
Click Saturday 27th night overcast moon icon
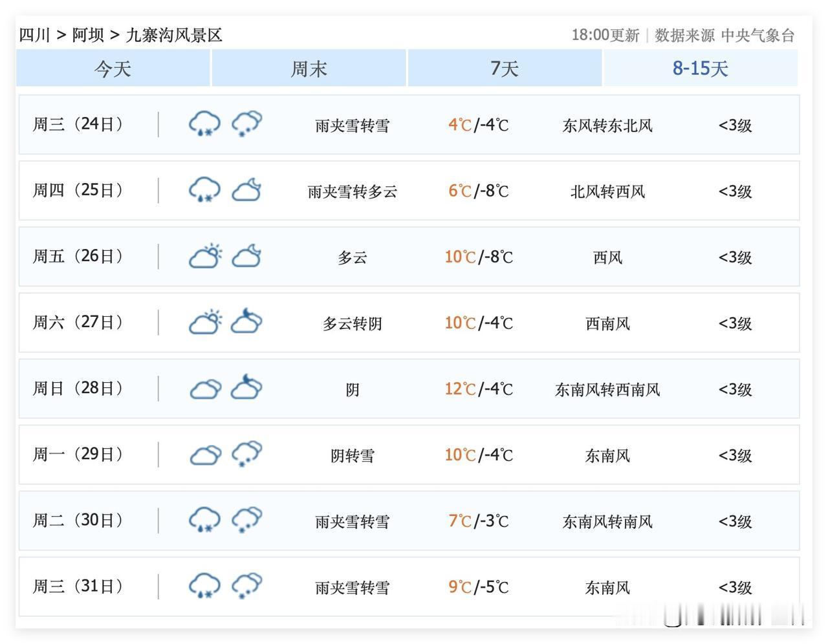(x=246, y=322)
